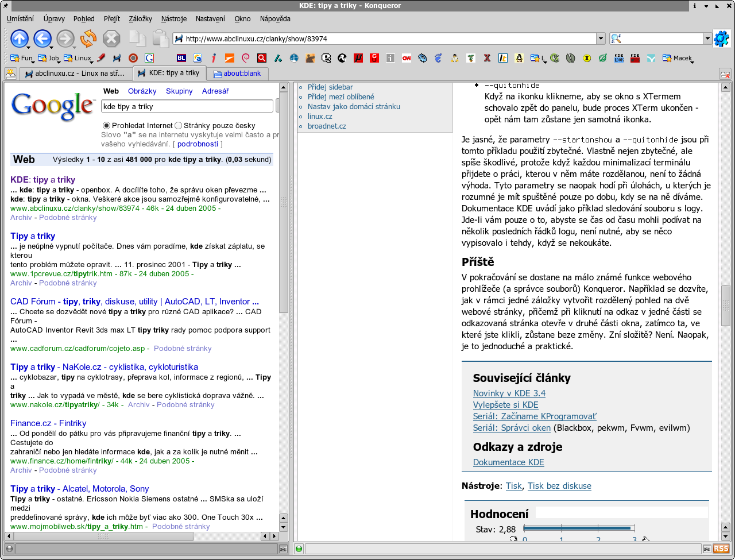The height and width of the screenshot is (560, 735).
Task: Open the CNN bookmark icon
Action: (x=407, y=57)
